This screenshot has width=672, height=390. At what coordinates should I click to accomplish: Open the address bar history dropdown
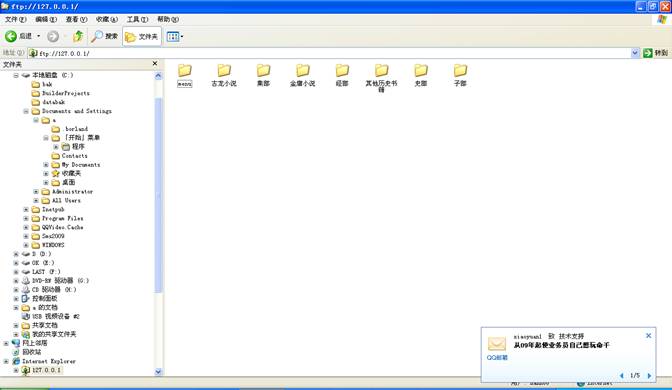635,53
